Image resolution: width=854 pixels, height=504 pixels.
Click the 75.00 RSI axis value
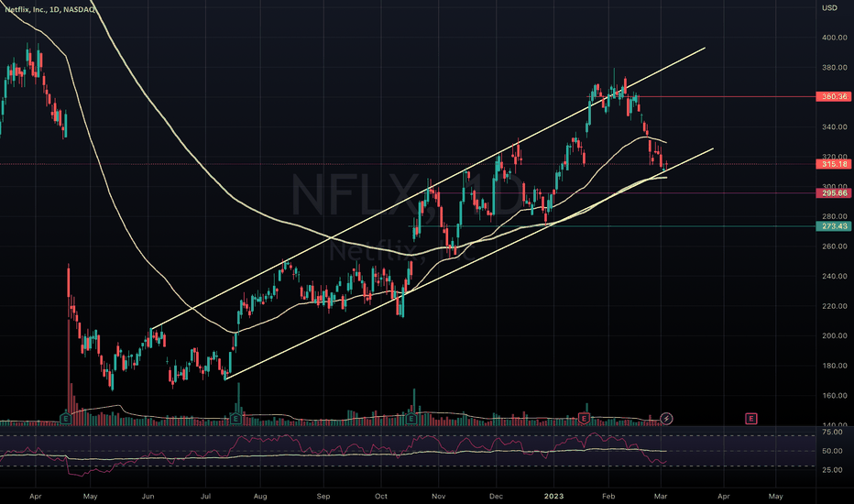coord(832,433)
